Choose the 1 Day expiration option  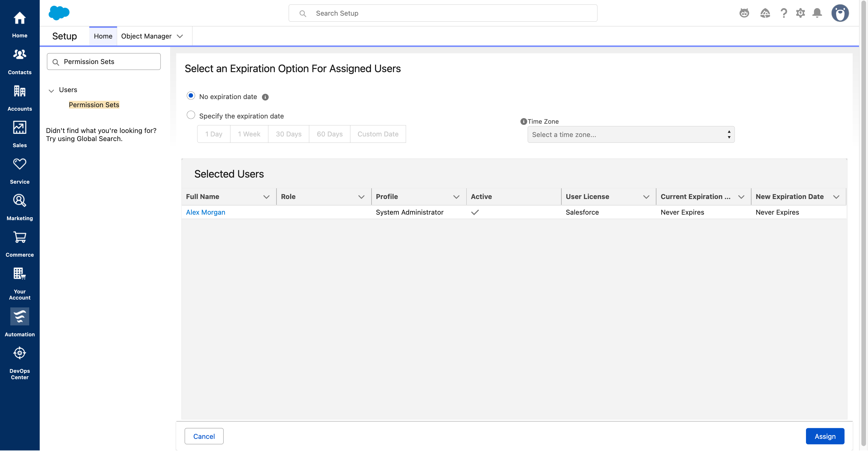click(214, 134)
